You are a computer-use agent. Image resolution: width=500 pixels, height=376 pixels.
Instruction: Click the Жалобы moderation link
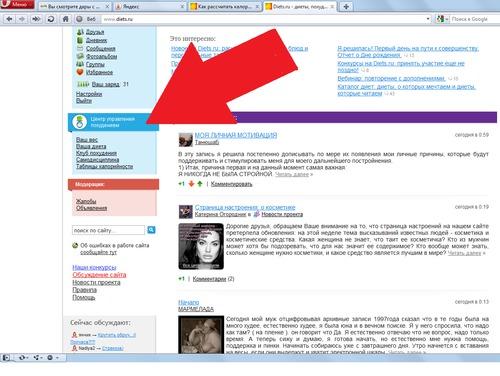86,201
